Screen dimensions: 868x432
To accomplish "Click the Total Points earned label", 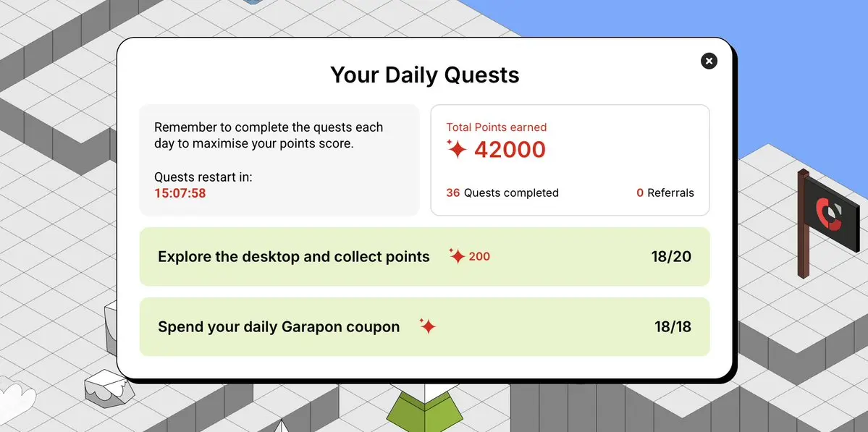I will (497, 127).
